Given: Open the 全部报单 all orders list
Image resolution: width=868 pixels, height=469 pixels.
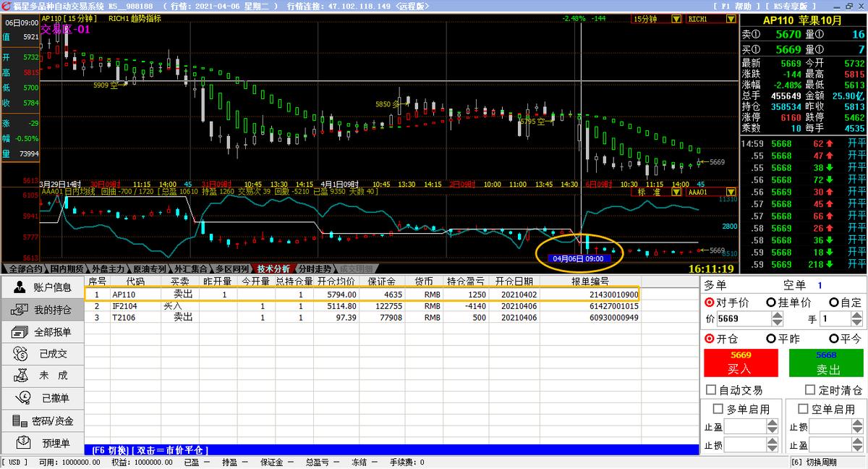Looking at the screenshot, I should pos(42,331).
